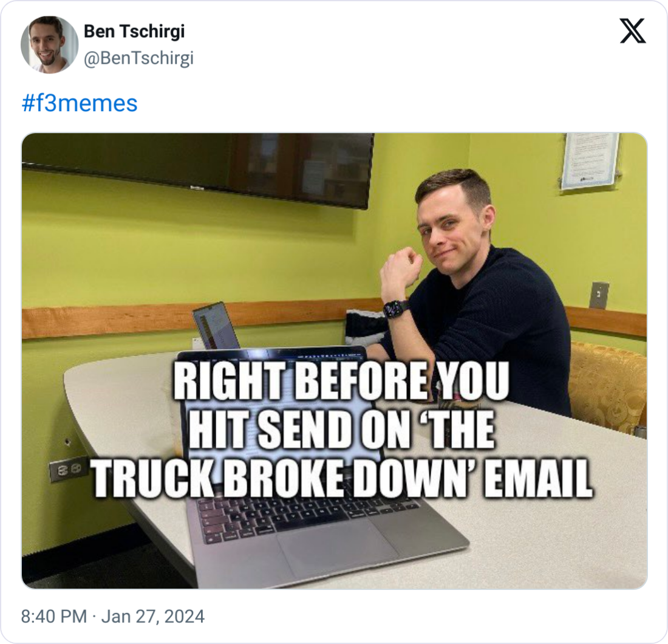The width and height of the screenshot is (668, 644).
Task: Click the Jan 27, 2024 date
Action: pyautogui.click(x=152, y=616)
